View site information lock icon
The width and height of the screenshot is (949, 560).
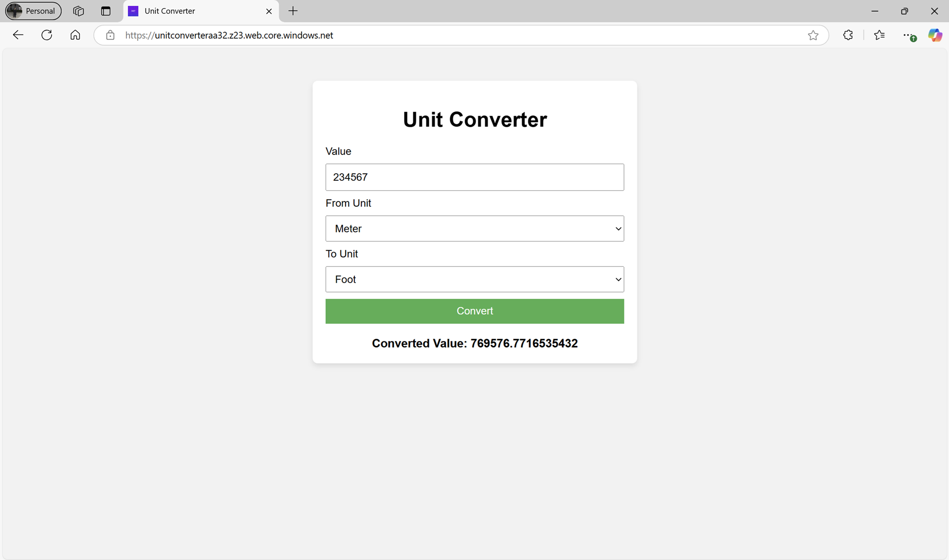[110, 35]
